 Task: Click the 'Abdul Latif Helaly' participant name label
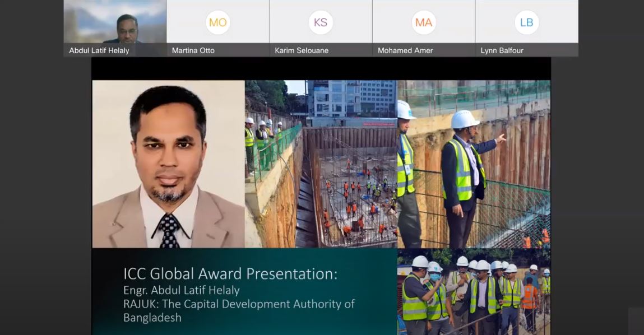click(x=99, y=50)
